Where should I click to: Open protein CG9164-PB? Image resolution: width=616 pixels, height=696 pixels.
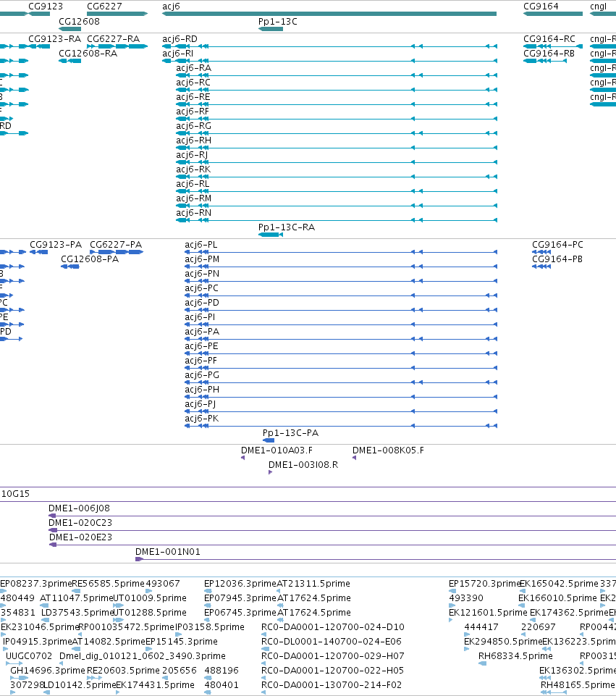tap(557, 259)
